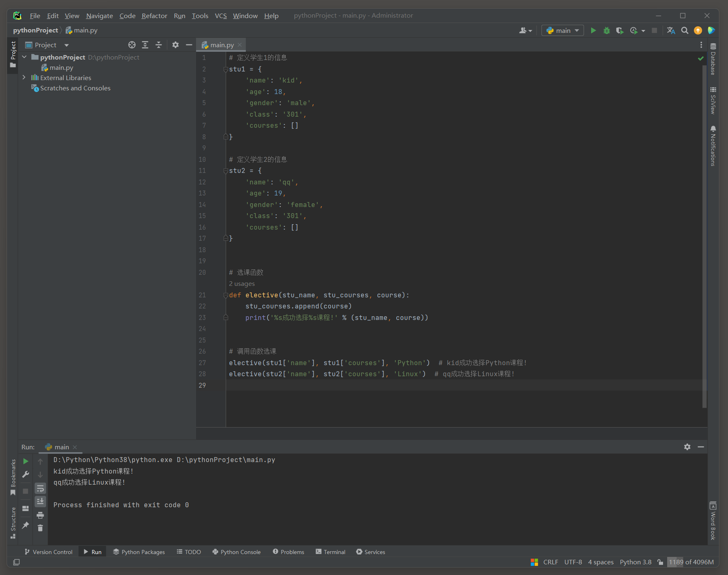Viewport: 728px width, 575px height.
Task: Select main.py in Project tree
Action: [61, 67]
